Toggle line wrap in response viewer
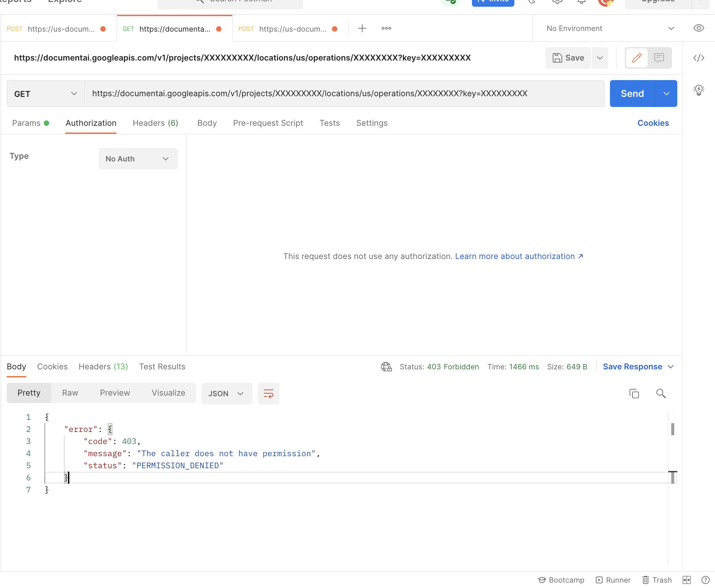 click(268, 394)
